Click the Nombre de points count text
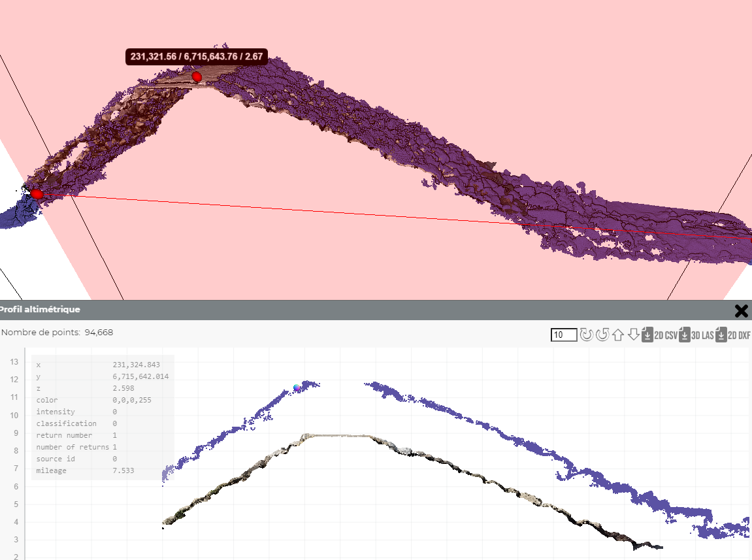752x560 pixels. pyautogui.click(x=57, y=332)
